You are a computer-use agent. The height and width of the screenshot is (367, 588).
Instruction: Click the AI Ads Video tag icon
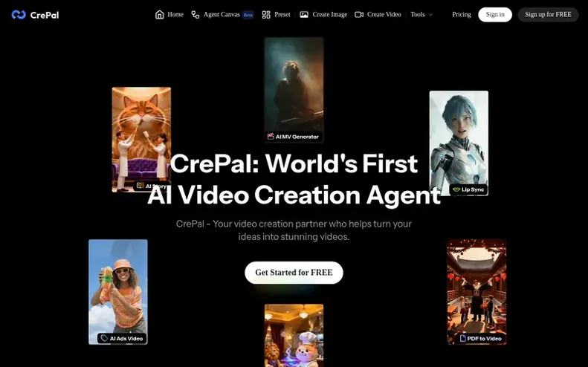(x=104, y=338)
